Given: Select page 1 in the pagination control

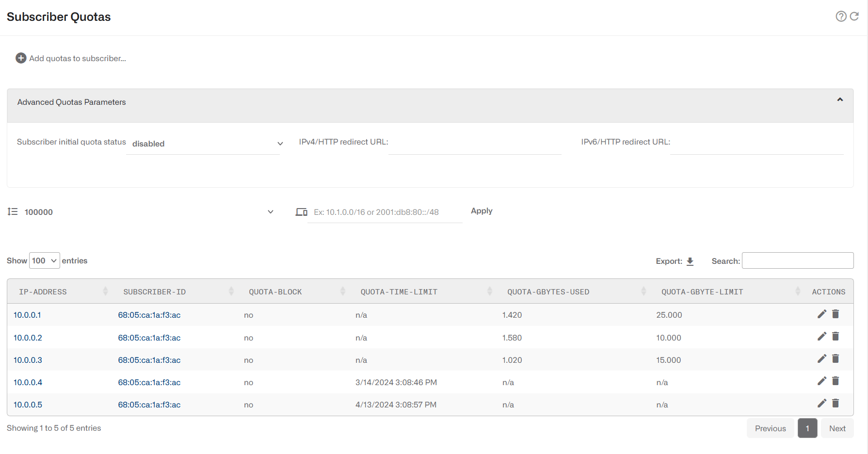Looking at the screenshot, I should [807, 428].
